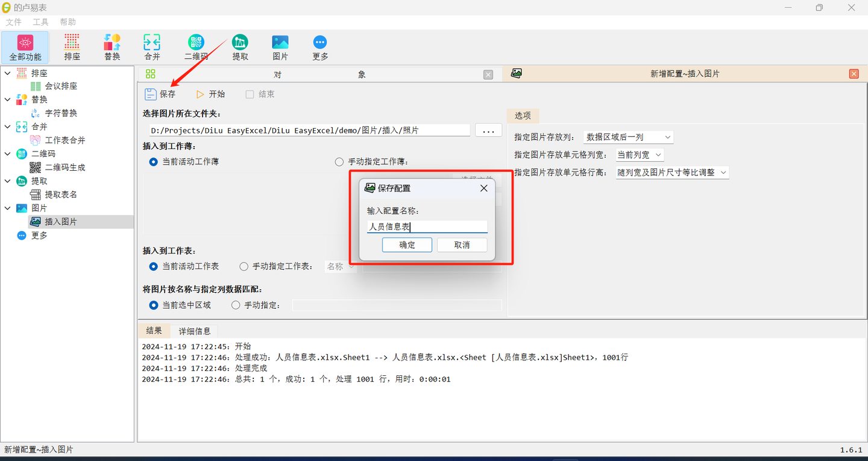Screen dimensions: 868x461
Task: Open the 帮助 menu
Action: (68, 22)
